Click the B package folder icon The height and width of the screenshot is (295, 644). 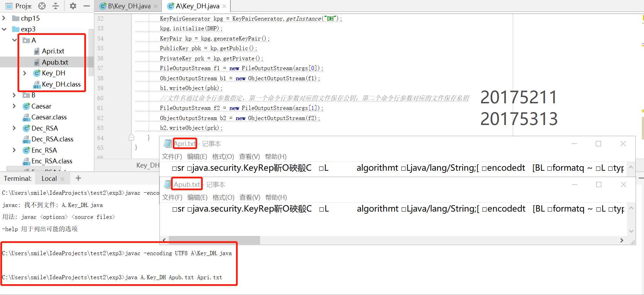pyautogui.click(x=26, y=95)
